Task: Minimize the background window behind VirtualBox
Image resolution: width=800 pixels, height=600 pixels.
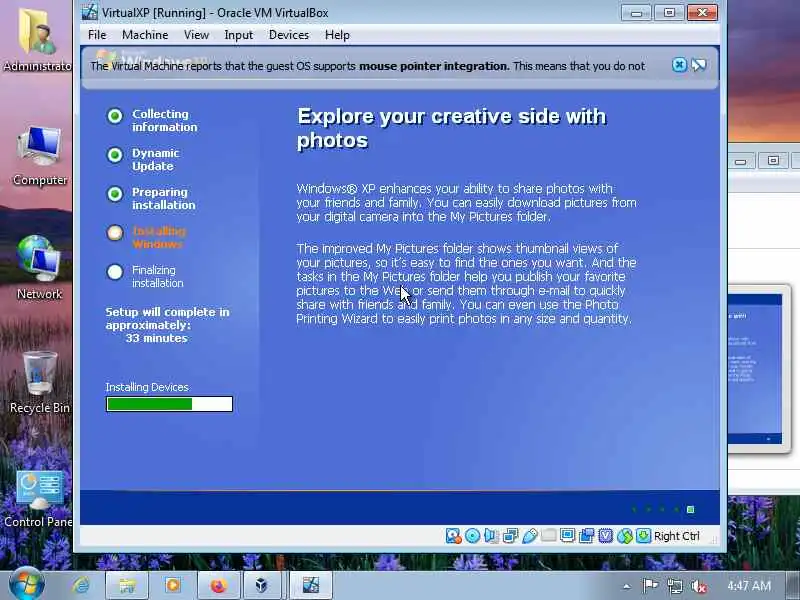Action: pyautogui.click(x=740, y=161)
